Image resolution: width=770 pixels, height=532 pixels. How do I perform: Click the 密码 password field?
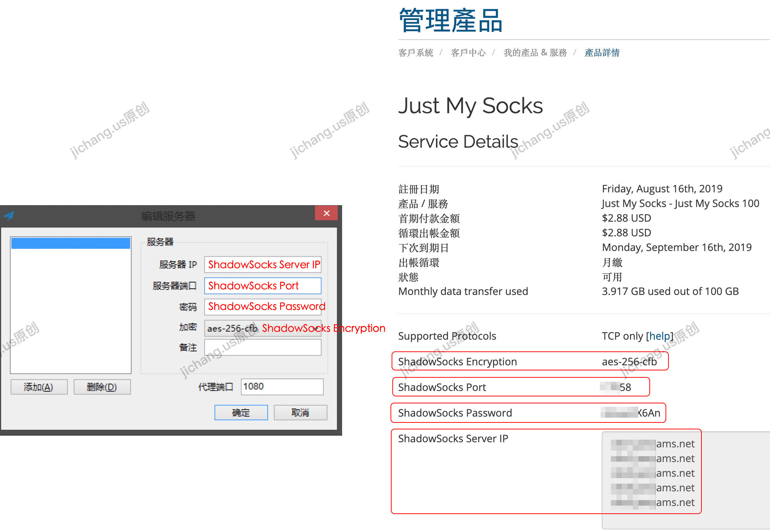(263, 307)
